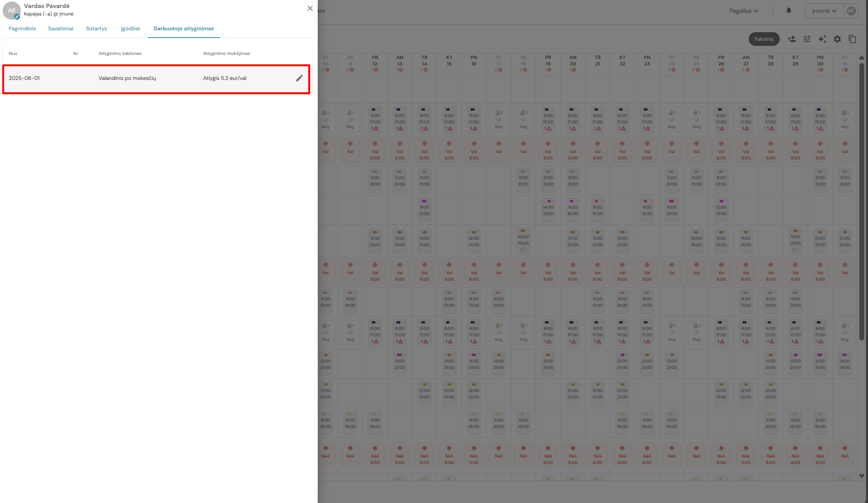The image size is (868, 503).
Task: Select the Darbuotojo atlyginimas tab
Action: coord(184,28)
